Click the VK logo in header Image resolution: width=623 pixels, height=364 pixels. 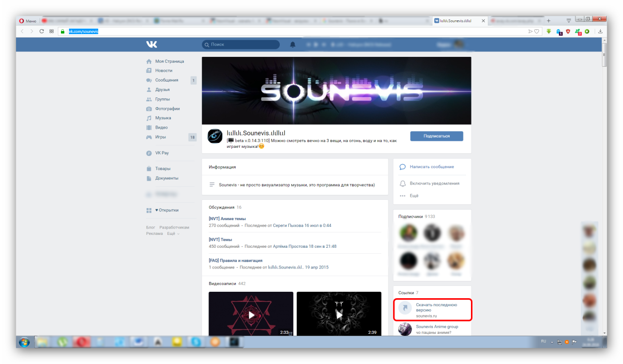[152, 45]
